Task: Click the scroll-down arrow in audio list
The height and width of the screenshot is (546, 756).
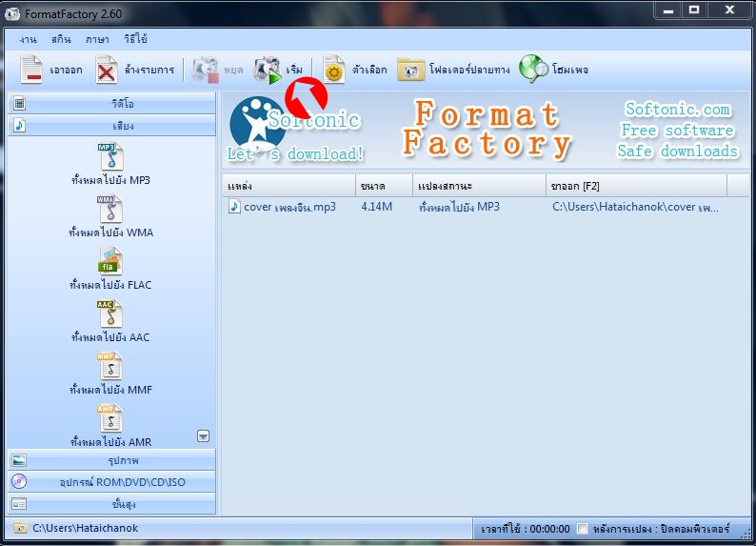Action: pyautogui.click(x=204, y=436)
